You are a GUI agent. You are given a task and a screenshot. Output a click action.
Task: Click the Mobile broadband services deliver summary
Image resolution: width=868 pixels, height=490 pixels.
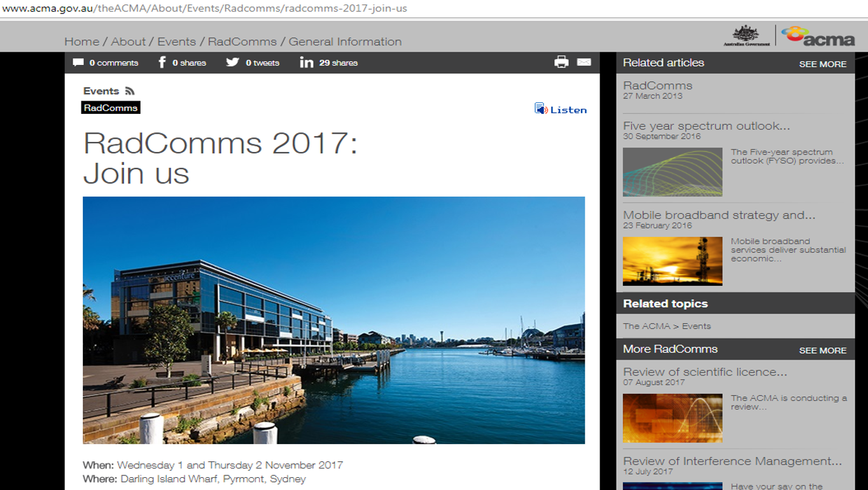pos(788,250)
